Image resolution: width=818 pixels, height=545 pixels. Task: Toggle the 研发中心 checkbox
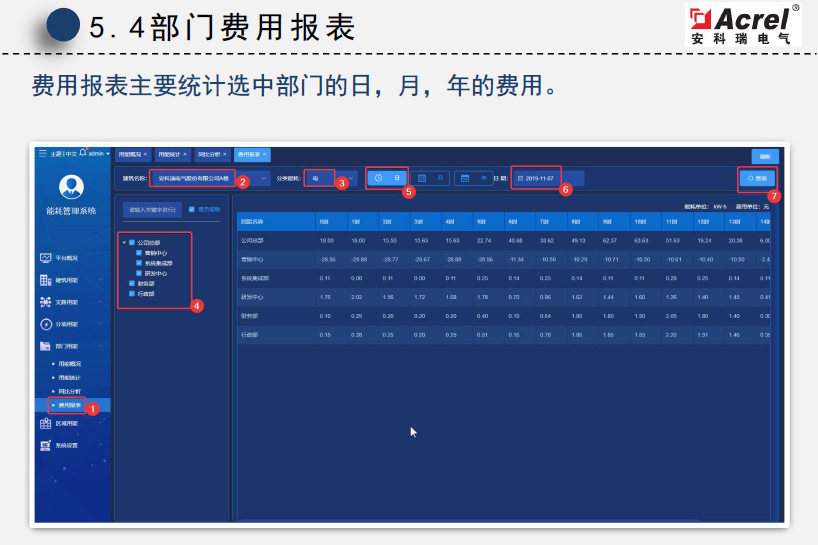tap(139, 273)
